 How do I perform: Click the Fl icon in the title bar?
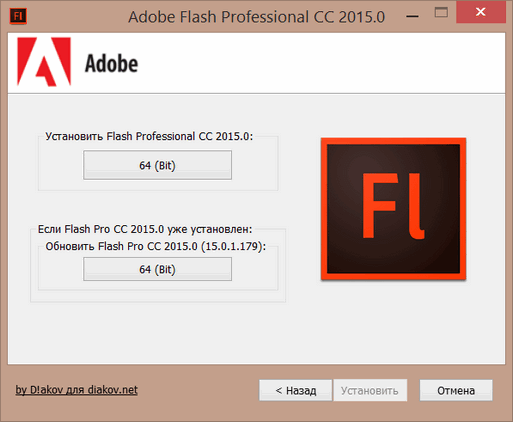pos(18,16)
